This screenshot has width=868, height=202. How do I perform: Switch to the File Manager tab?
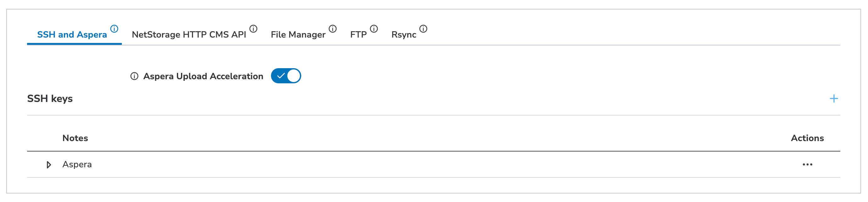298,35
